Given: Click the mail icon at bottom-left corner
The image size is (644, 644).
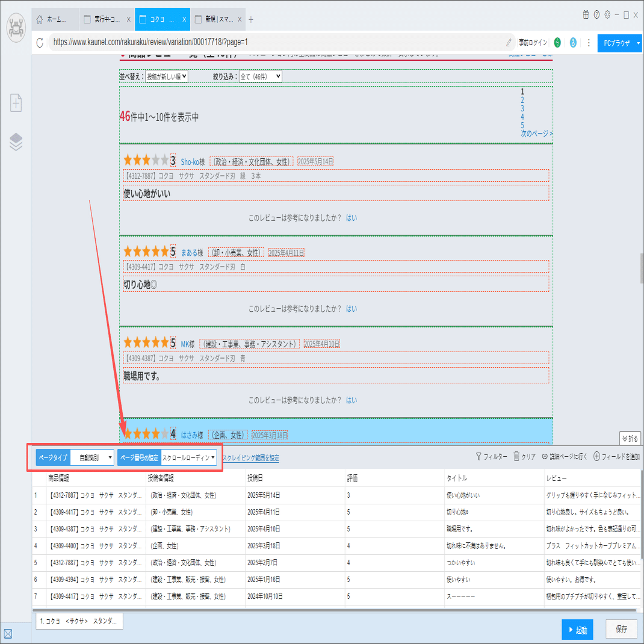Looking at the screenshot, I should point(8,634).
